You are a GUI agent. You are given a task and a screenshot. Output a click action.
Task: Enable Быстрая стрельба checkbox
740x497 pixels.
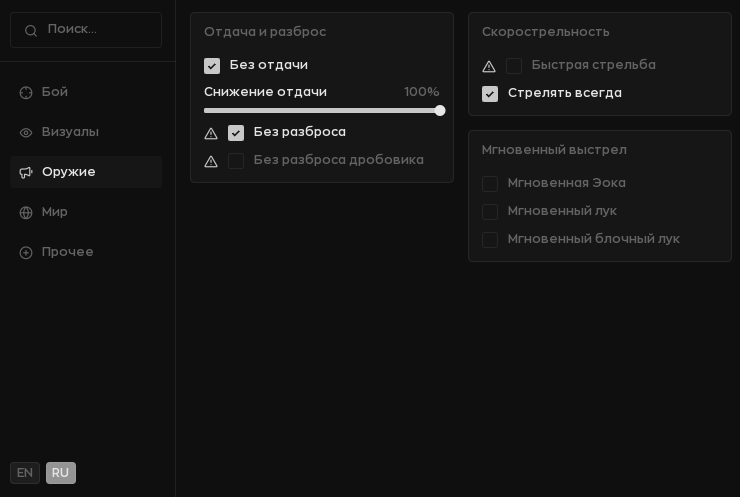[514, 66]
